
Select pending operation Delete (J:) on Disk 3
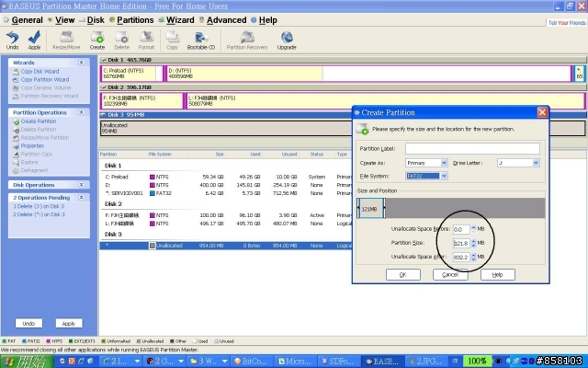click(39, 206)
